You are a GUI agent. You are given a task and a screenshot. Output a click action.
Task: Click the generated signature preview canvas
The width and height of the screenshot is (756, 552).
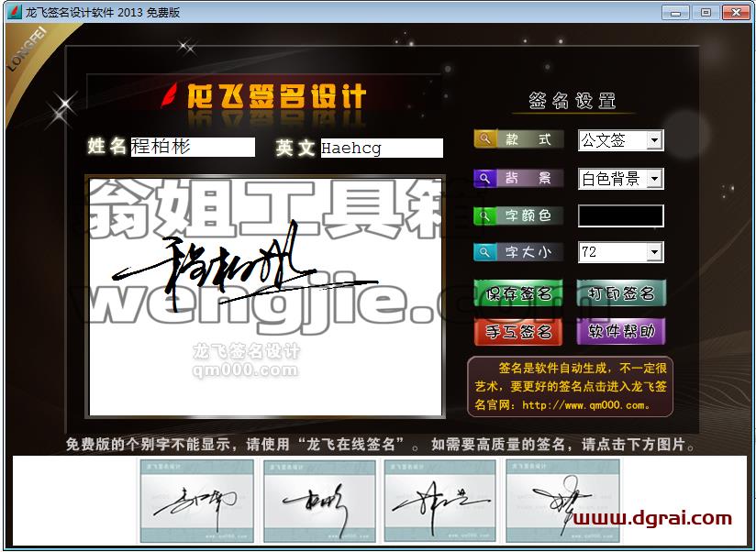coord(265,296)
